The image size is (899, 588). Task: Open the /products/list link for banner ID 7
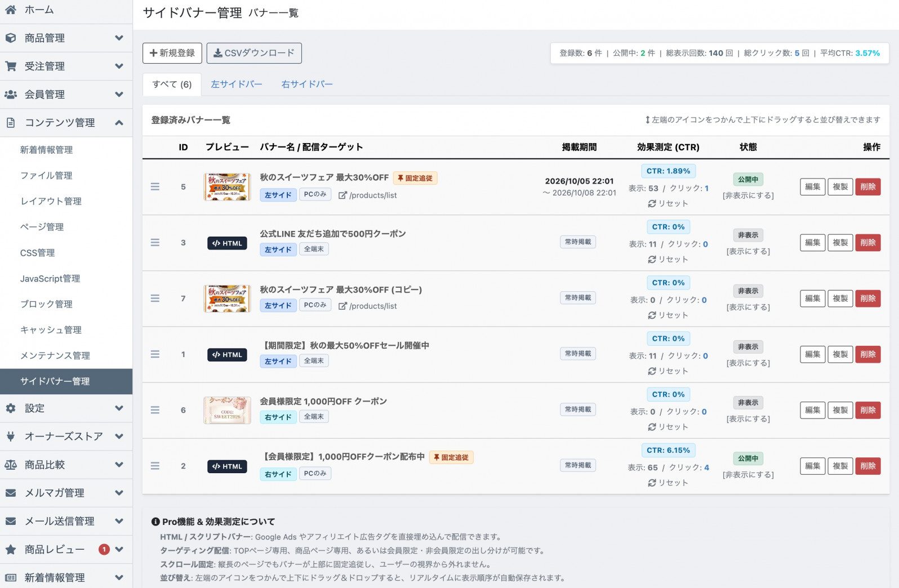368,306
